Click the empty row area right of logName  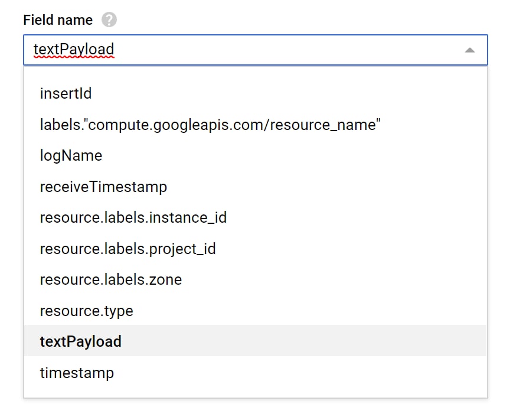pyautogui.click(x=295, y=155)
